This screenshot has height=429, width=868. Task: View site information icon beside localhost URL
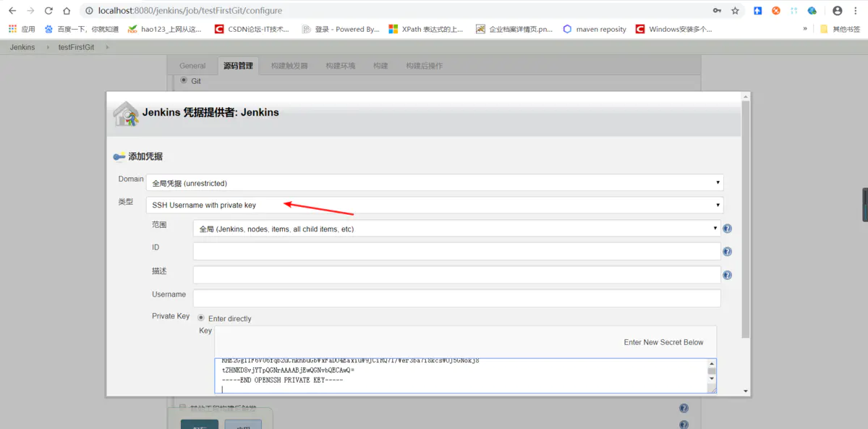pos(88,11)
